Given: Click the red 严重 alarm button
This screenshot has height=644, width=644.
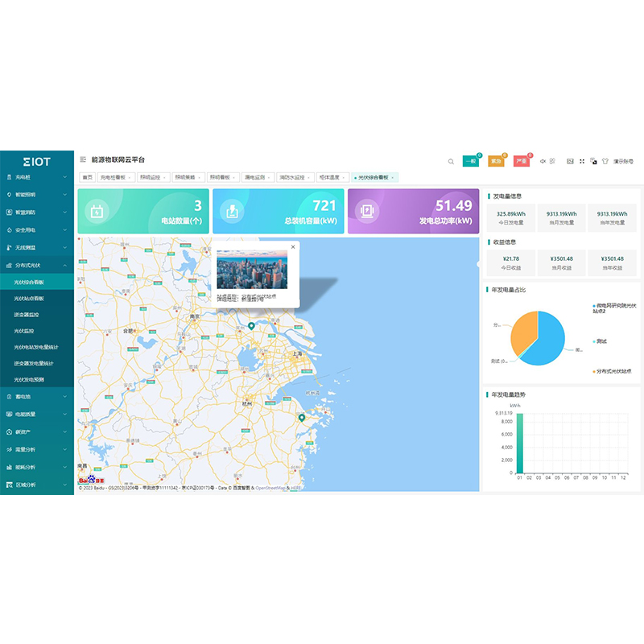Looking at the screenshot, I should (522, 161).
